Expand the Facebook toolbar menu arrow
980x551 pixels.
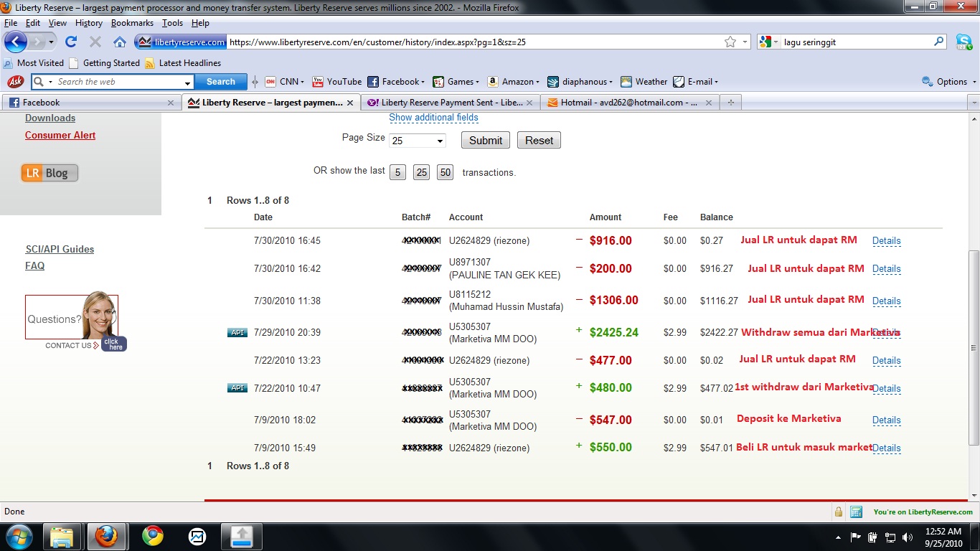click(423, 82)
